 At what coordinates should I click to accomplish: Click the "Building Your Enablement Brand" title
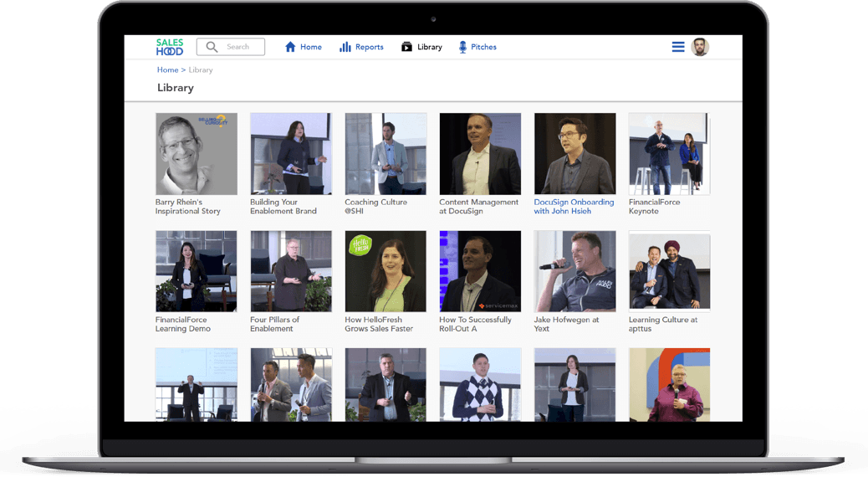pos(283,207)
